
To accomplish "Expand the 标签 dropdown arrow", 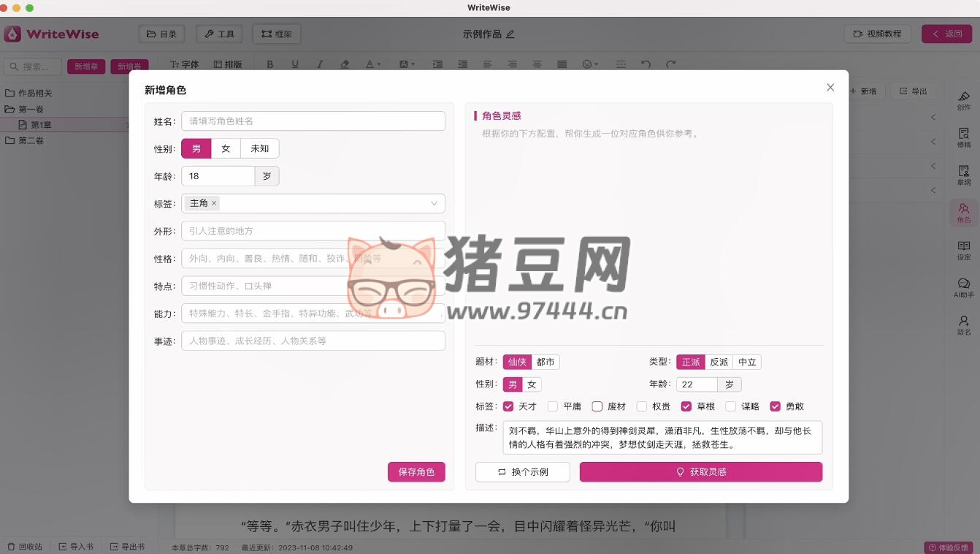I will coord(434,203).
